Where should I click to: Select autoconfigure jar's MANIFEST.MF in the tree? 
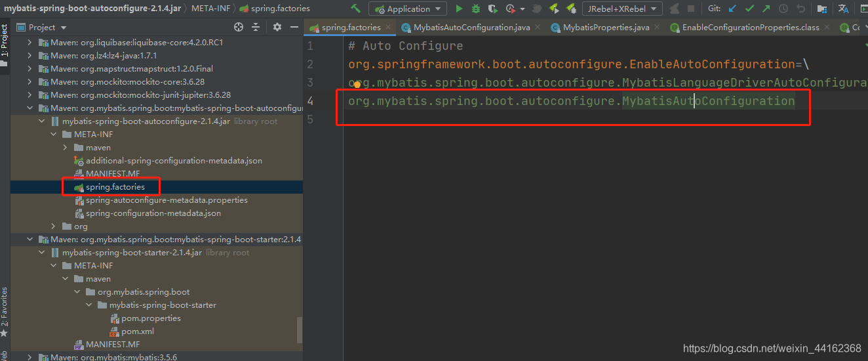113,173
